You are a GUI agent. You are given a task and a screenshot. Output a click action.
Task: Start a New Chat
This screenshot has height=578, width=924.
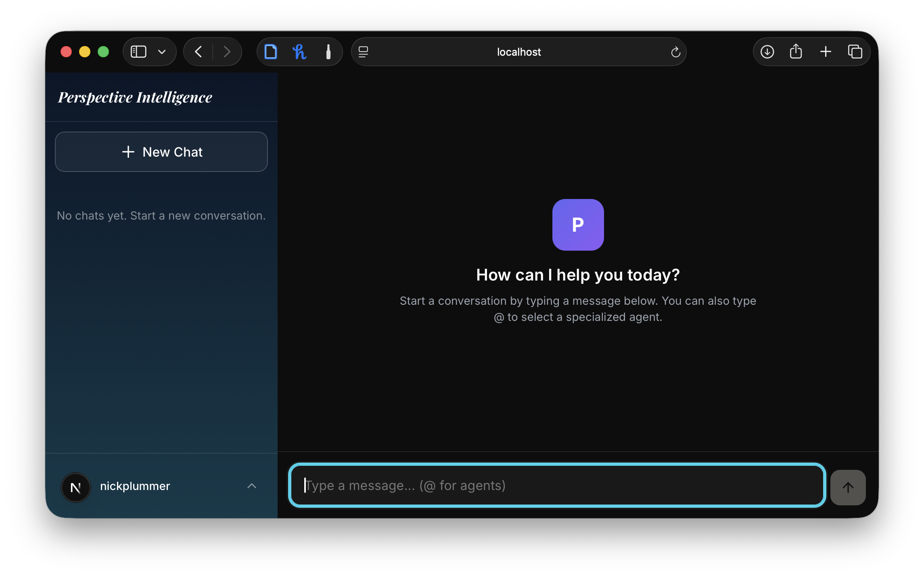click(161, 152)
